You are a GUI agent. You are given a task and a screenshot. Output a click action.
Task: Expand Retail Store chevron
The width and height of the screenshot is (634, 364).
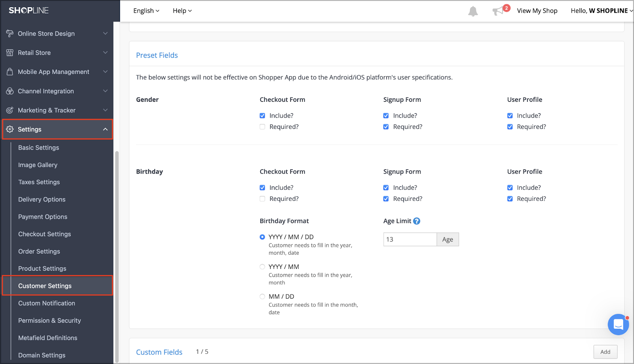coord(105,53)
